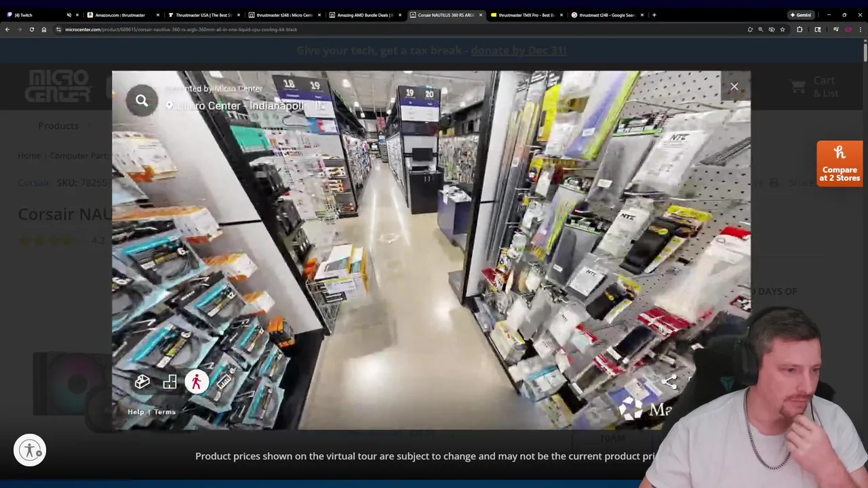Image resolution: width=868 pixels, height=488 pixels.
Task: Open the Chrome three-dot menu
Action: coord(860,29)
